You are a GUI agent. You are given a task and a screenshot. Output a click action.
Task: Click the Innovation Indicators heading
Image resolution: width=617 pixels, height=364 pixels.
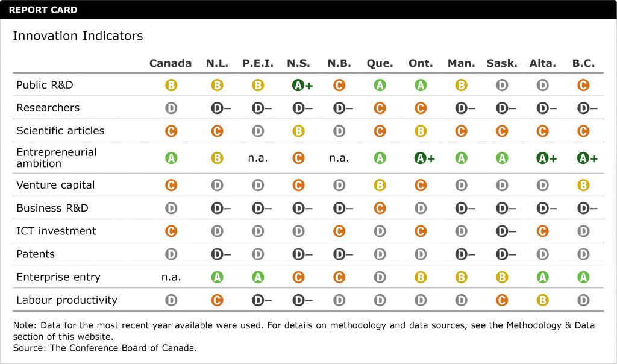[x=78, y=36]
